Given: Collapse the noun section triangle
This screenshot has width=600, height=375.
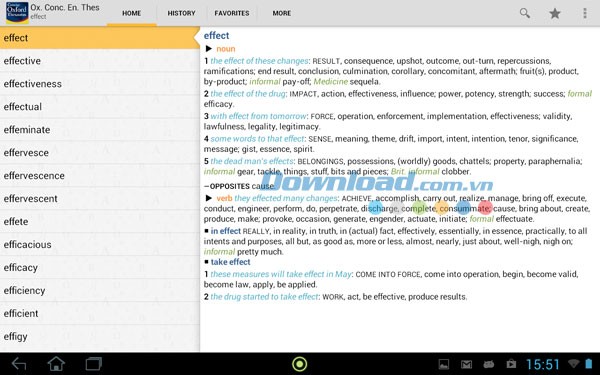Looking at the screenshot, I should coord(209,49).
